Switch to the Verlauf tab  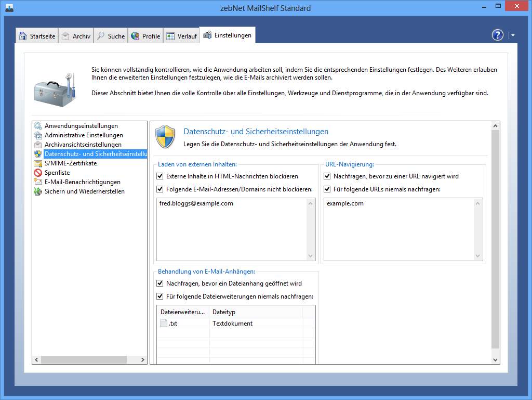pyautogui.click(x=181, y=36)
